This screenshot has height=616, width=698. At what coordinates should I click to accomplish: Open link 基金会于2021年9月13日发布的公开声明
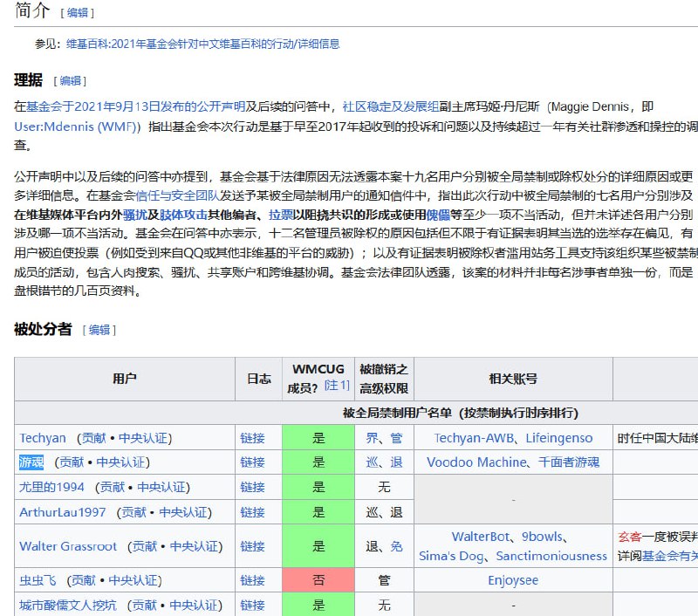coord(136,106)
